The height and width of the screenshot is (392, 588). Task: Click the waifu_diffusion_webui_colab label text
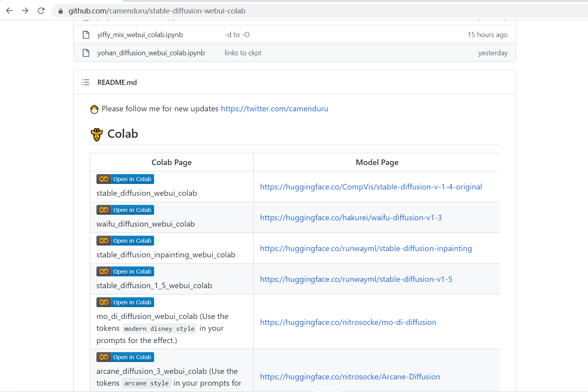(x=145, y=224)
